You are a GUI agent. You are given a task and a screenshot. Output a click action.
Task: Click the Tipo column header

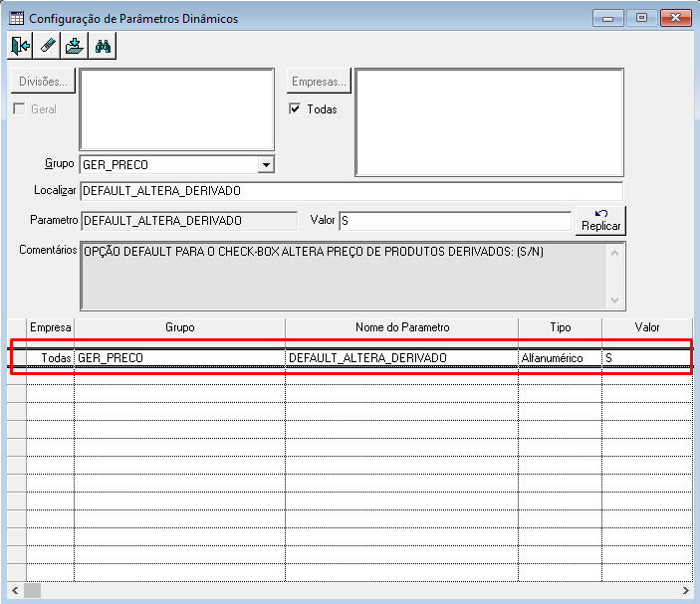click(561, 327)
